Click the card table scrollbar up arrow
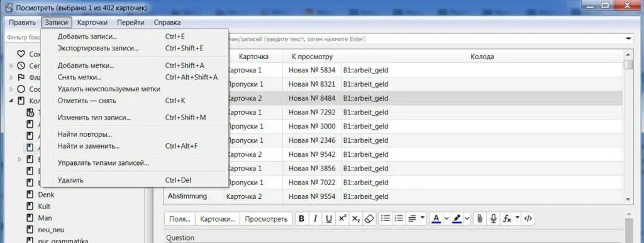 point(628,54)
